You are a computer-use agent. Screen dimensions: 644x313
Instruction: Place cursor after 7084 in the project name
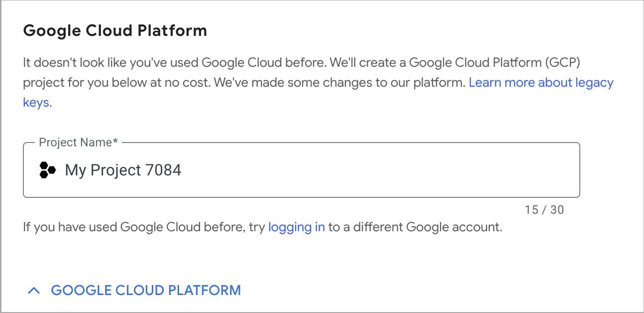click(183, 170)
